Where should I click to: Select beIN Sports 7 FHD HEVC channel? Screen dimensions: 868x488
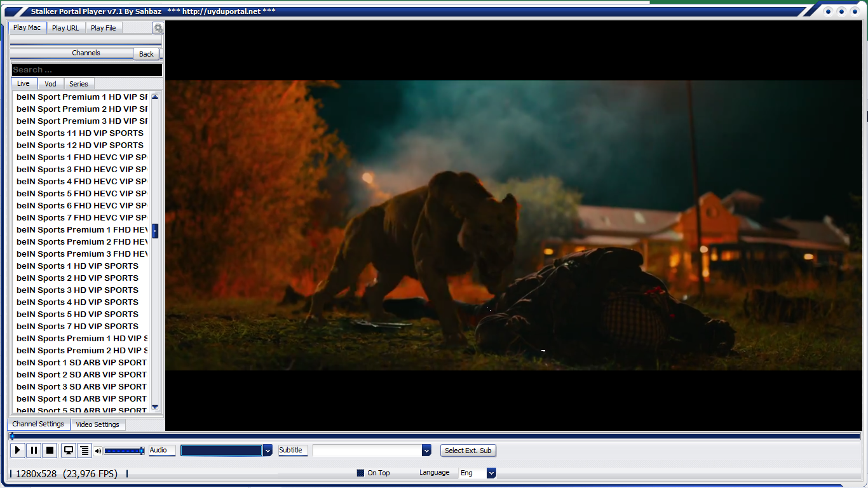82,218
